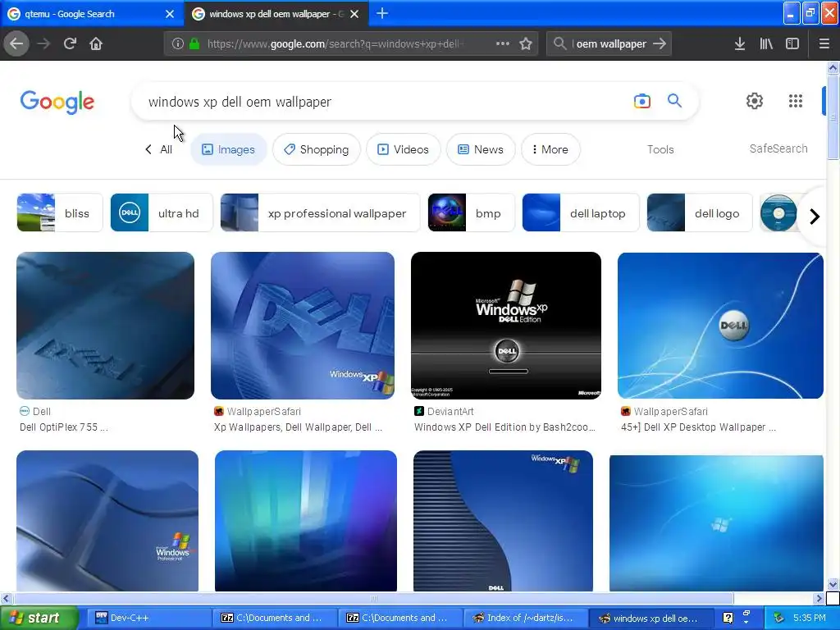Close the windows xp dell oem wallpaper tab
The width and height of the screenshot is (840, 630).
(354, 14)
